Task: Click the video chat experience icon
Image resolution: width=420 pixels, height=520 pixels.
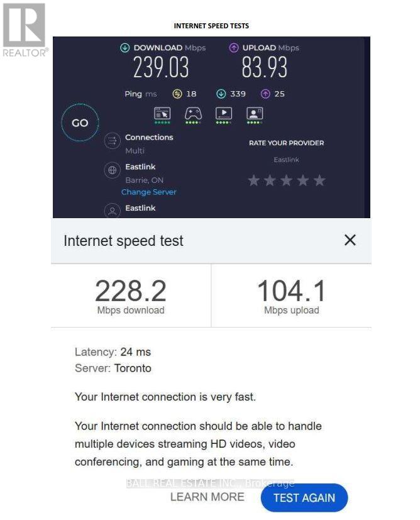Action: coord(255,114)
